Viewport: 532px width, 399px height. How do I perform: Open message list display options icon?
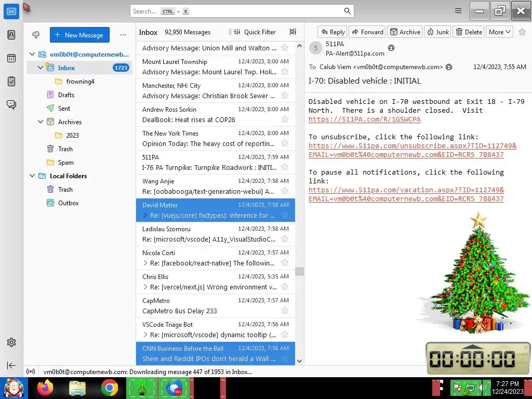(x=293, y=32)
